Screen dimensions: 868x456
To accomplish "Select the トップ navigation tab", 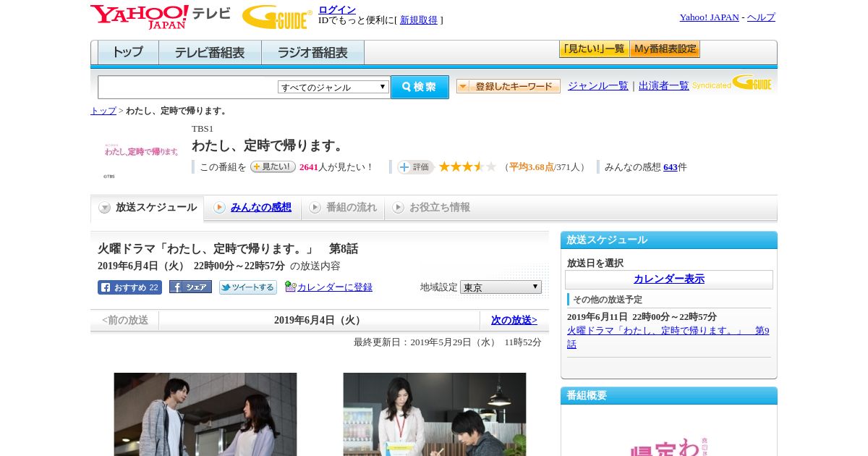I will coord(128,53).
